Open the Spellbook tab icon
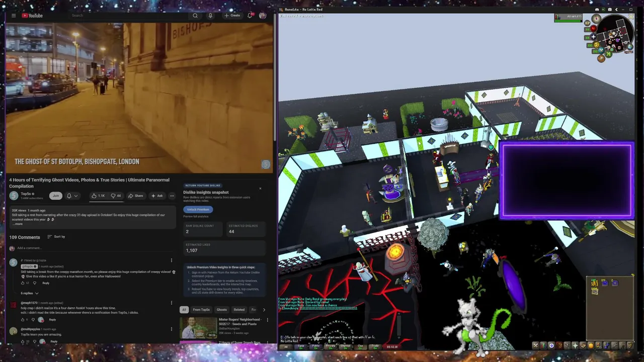644x362 pixels. (x=583, y=345)
